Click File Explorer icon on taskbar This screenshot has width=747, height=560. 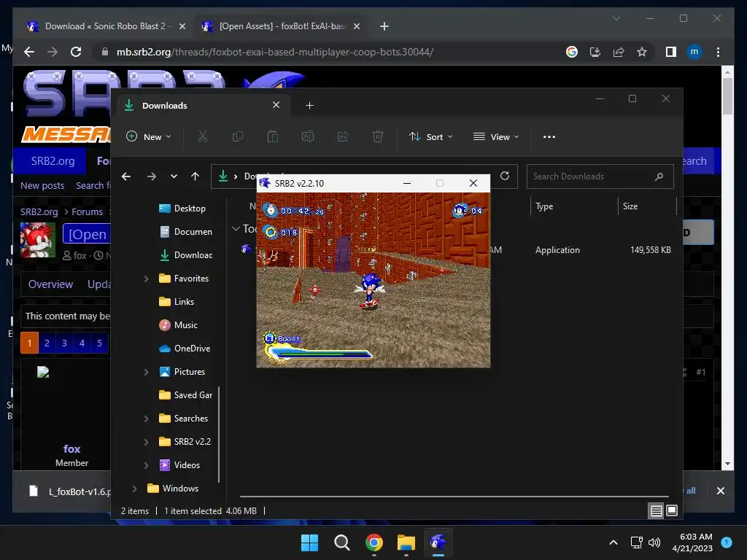click(x=406, y=542)
